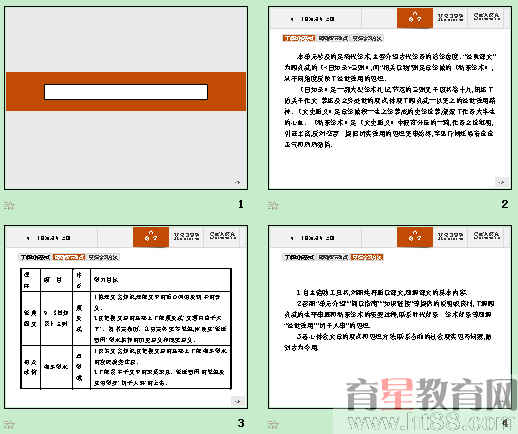Click the white title box on slide 1
Image resolution: width=518 pixels, height=434 pixels.
[x=126, y=92]
